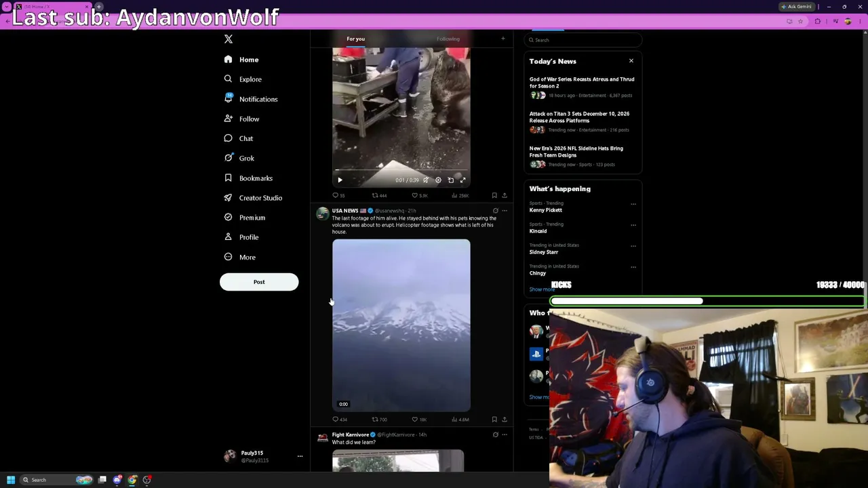Image resolution: width=868 pixels, height=488 pixels.
Task: Open the Kenny Pickett trending topic
Action: click(x=546, y=210)
